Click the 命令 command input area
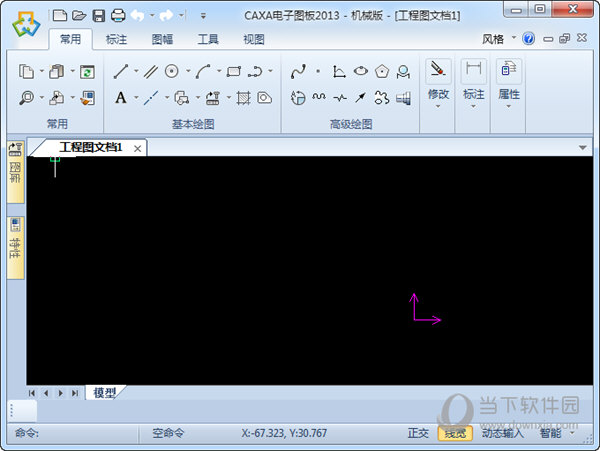600x451 pixels. pos(73,433)
